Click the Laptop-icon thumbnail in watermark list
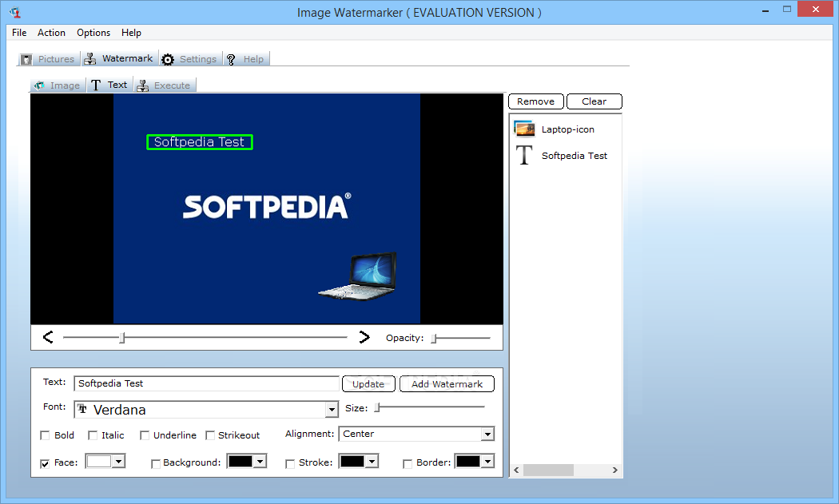The image size is (839, 504). [x=524, y=129]
